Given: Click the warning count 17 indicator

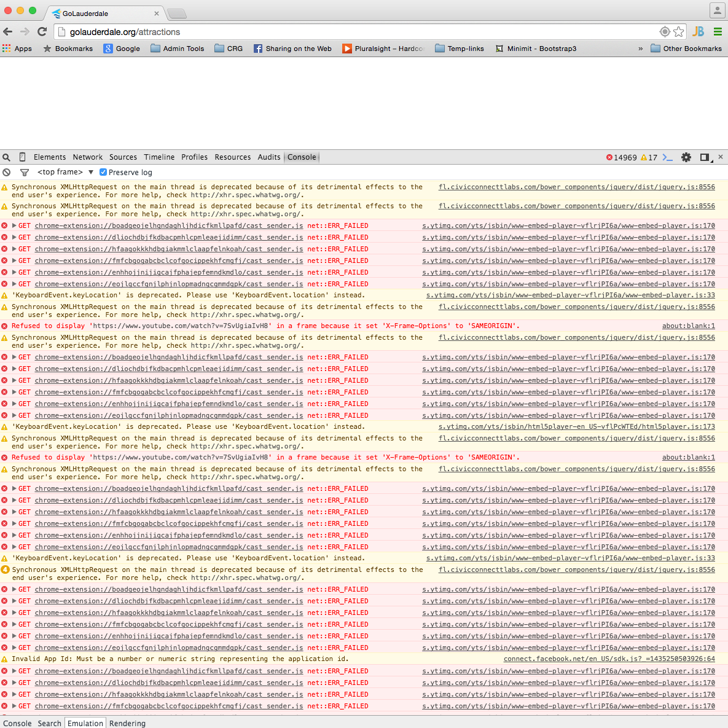Looking at the screenshot, I should coord(649,157).
